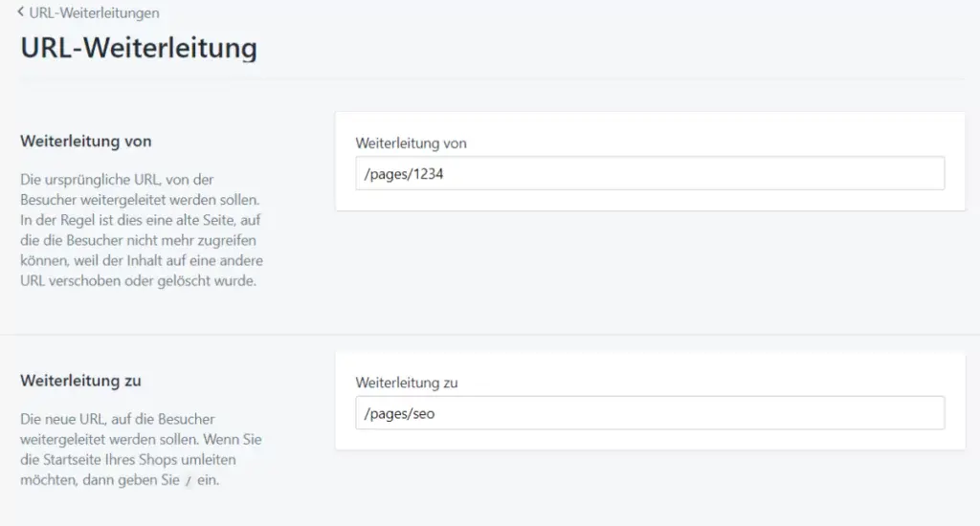Click the Weiterleitung zu field label
The image size is (980, 526).
407,383
